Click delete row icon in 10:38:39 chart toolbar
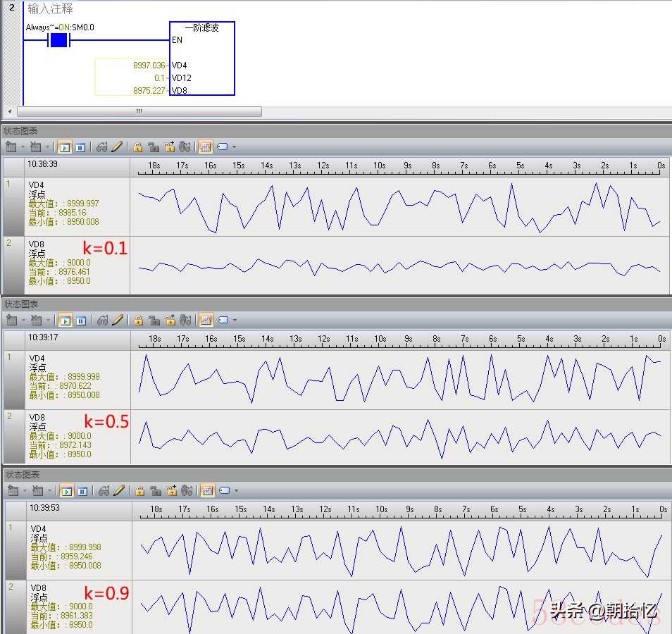Viewport: 672px width, 634px height. [x=35, y=147]
